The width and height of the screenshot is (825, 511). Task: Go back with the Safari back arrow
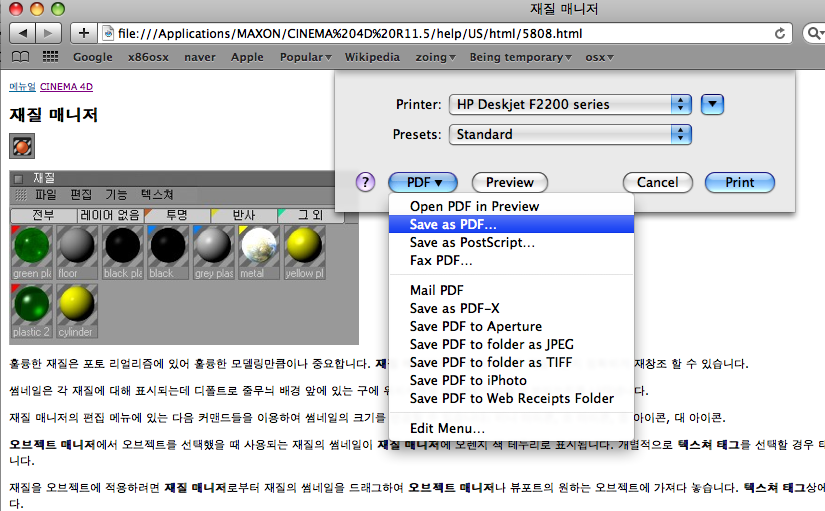click(x=23, y=33)
